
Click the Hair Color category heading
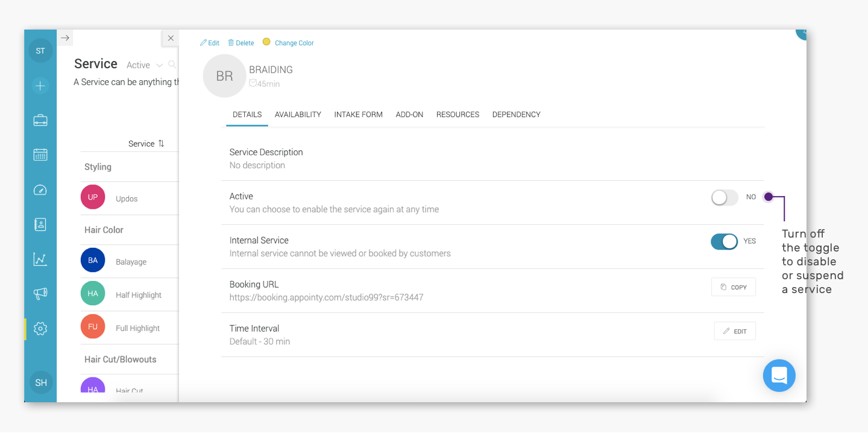point(104,230)
